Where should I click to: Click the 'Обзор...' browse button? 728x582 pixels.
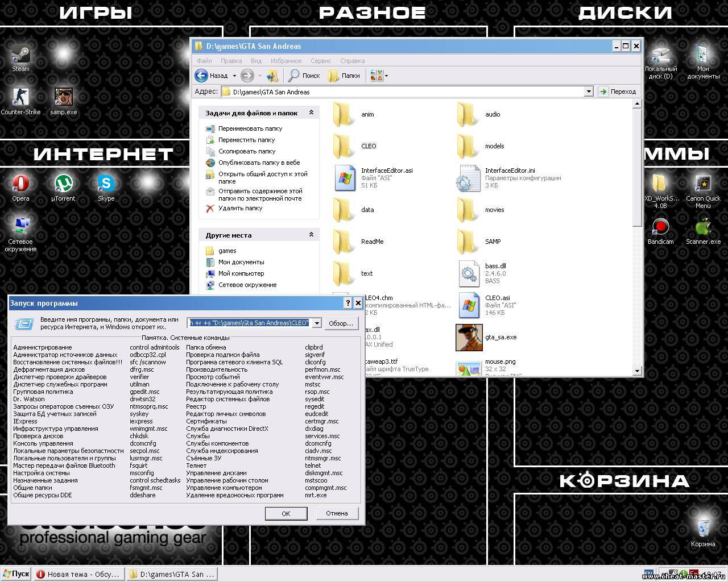point(341,323)
